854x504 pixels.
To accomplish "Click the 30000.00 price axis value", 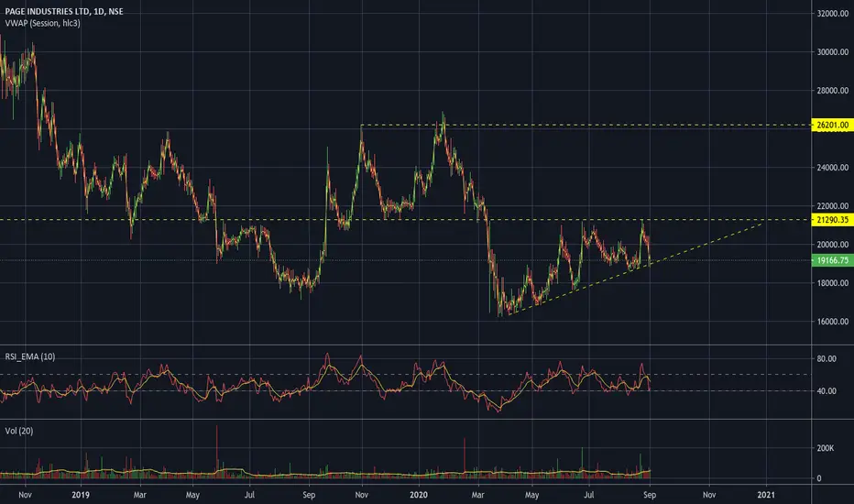I will click(x=833, y=52).
